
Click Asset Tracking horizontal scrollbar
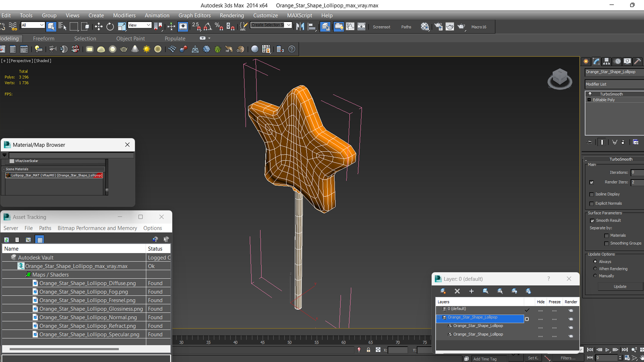64,349
